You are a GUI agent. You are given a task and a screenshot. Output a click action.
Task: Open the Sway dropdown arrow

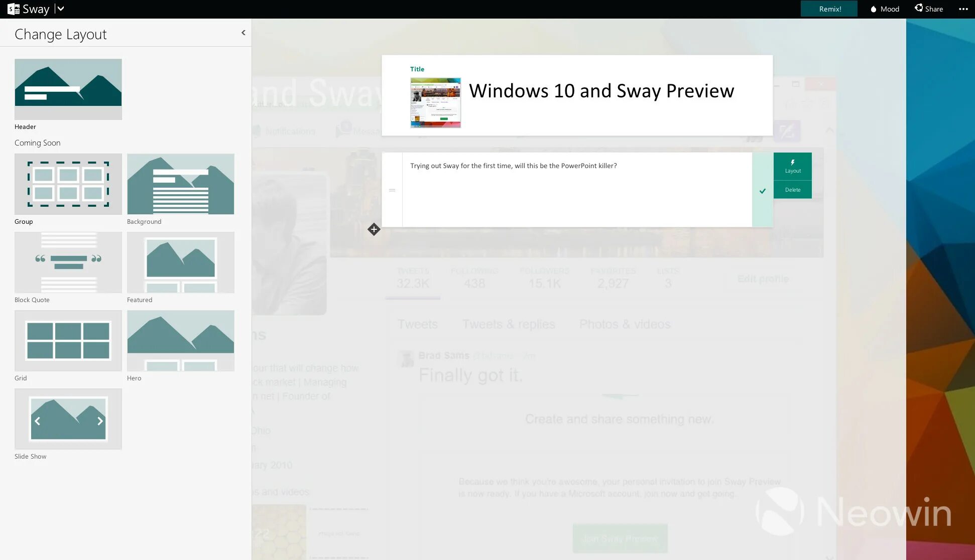click(x=60, y=9)
